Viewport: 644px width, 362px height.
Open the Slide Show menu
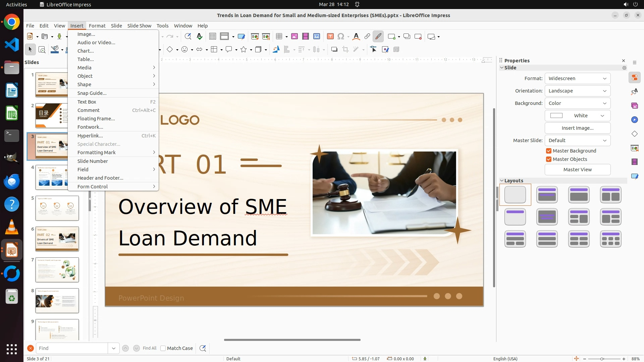coord(139,26)
